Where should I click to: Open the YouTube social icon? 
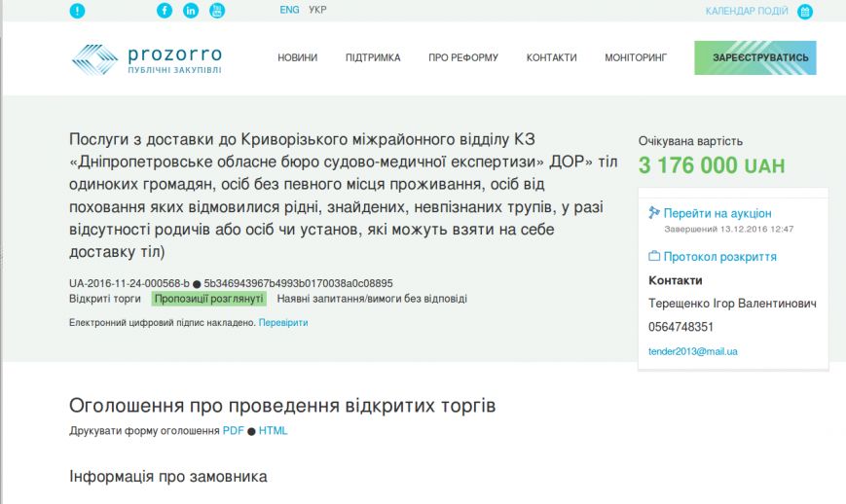tap(217, 11)
